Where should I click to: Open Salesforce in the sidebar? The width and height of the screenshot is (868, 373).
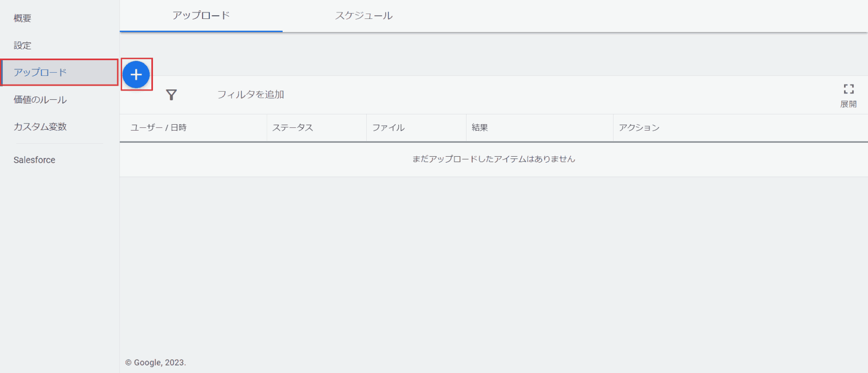[34, 160]
